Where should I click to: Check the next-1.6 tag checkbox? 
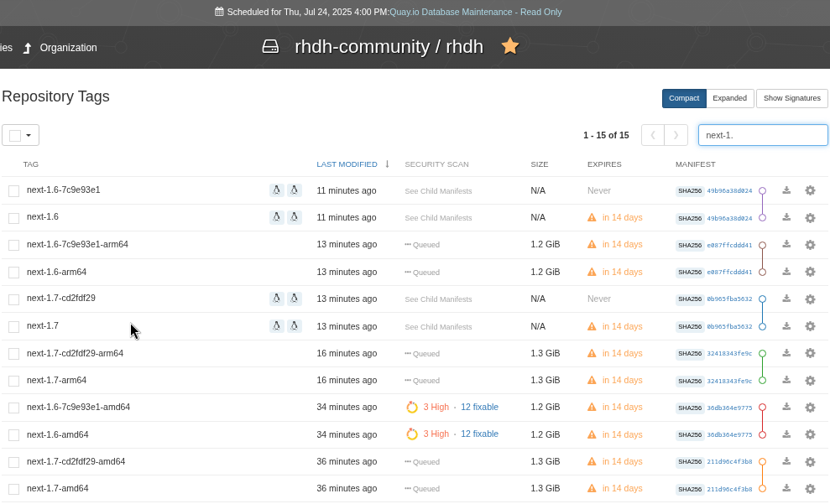pos(13,218)
